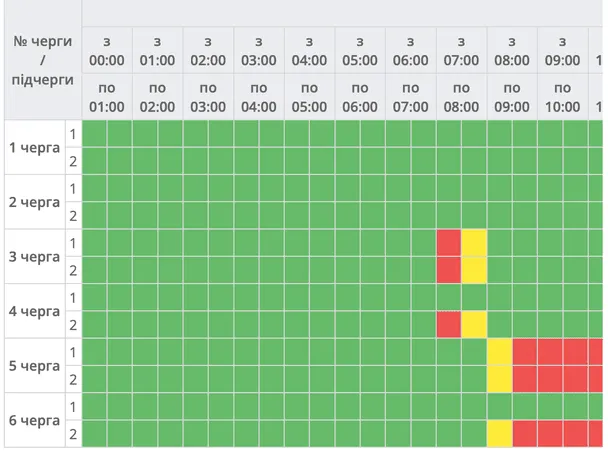Click red cell for 3 черга subqueue 1
This screenshot has height=451, width=608.
448,243
